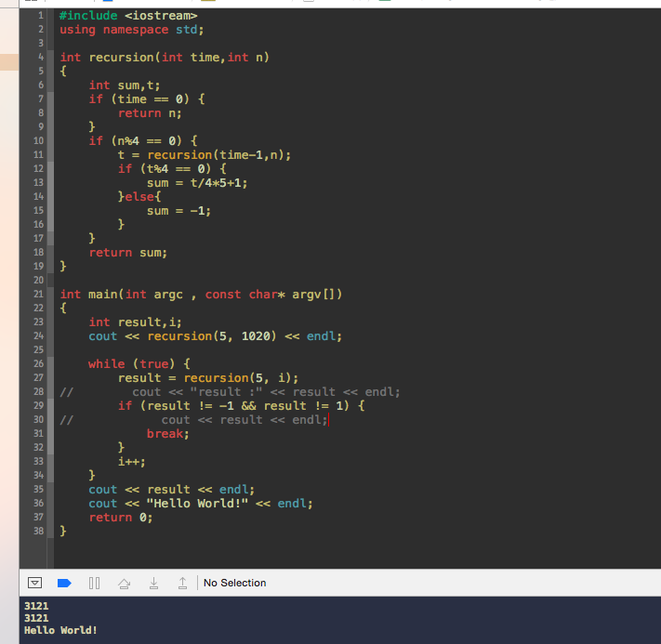Click the 'result = recursion(5, i);' line
Viewport: 661px width, 644px height.
tap(208, 378)
